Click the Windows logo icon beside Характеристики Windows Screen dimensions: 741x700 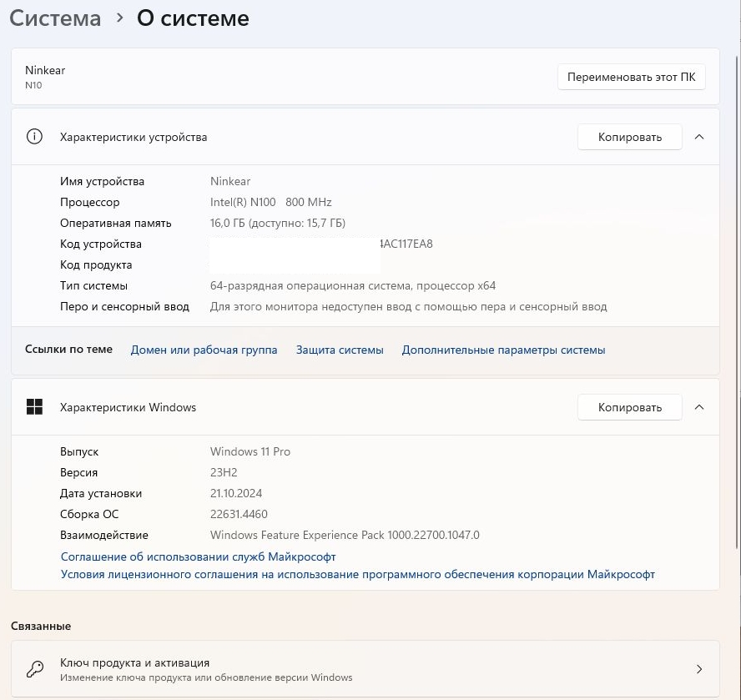[x=34, y=407]
